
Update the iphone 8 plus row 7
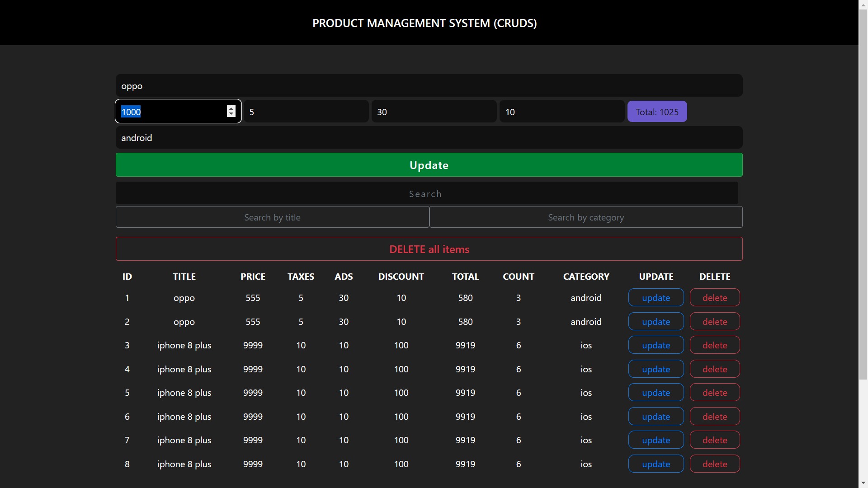(656, 440)
